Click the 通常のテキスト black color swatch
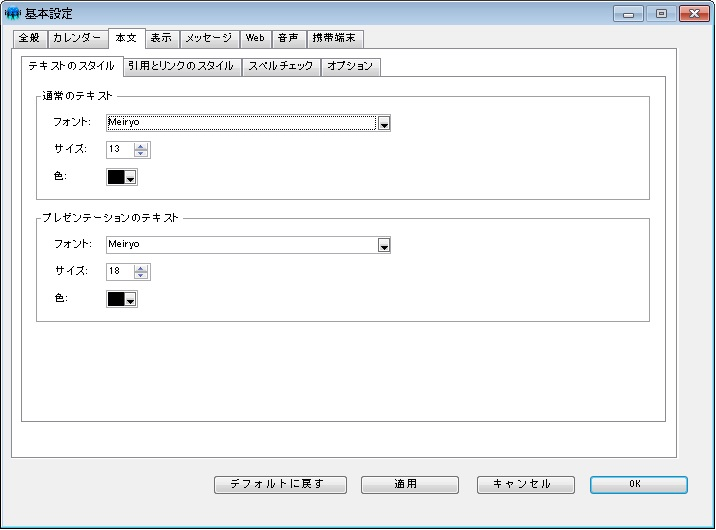 [x=116, y=177]
